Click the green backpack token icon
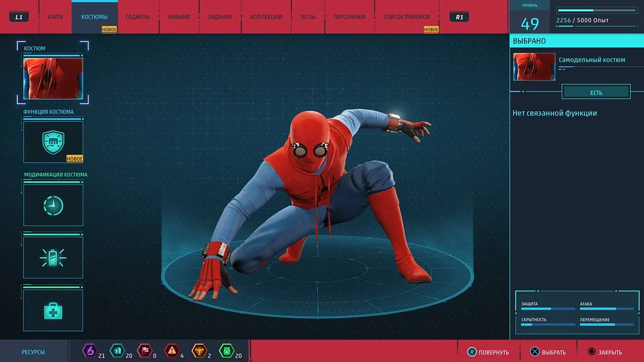The image size is (644, 362). (x=226, y=351)
